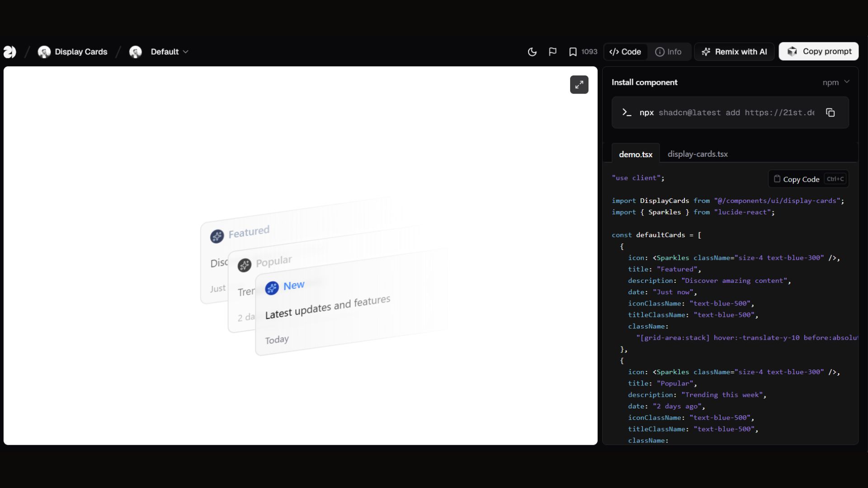The width and height of the screenshot is (868, 488).
Task: Open the demo.tsx tab
Action: click(x=635, y=154)
